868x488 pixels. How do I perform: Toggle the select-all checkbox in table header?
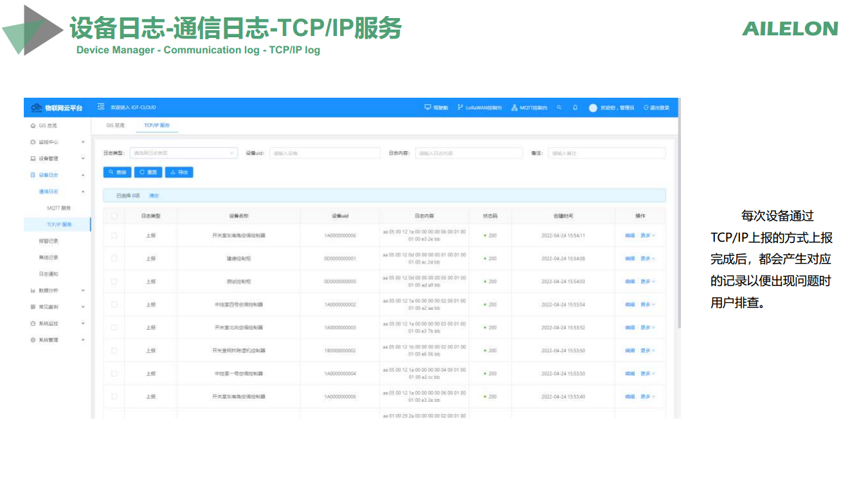(x=114, y=216)
